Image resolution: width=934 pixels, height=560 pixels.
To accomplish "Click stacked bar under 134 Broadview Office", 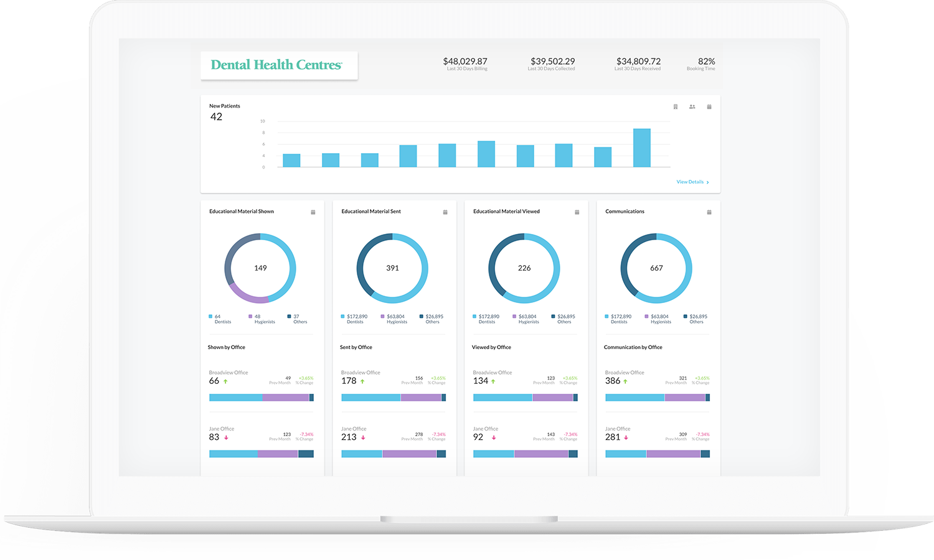I will pyautogui.click(x=526, y=398).
